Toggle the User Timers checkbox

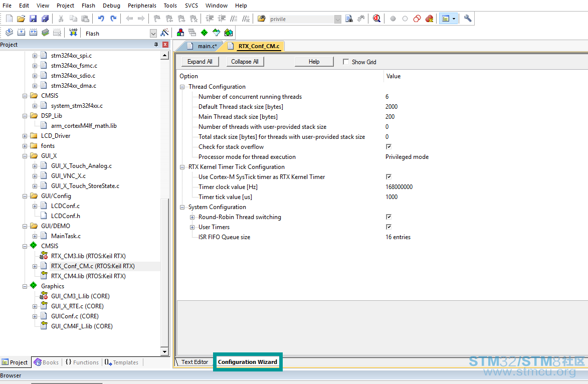click(388, 227)
